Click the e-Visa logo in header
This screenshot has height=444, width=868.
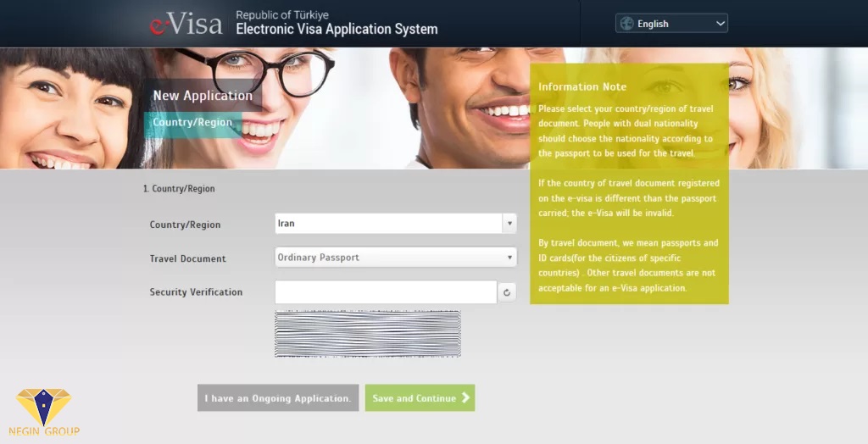[x=186, y=24]
